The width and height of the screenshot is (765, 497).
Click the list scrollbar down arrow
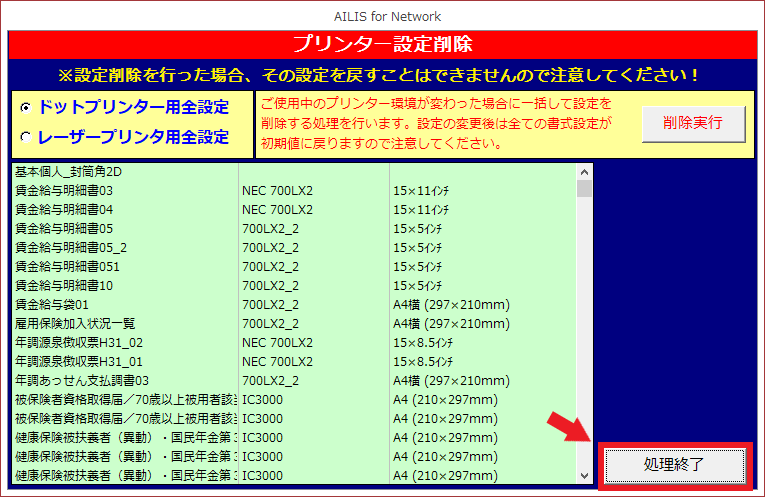[584, 475]
